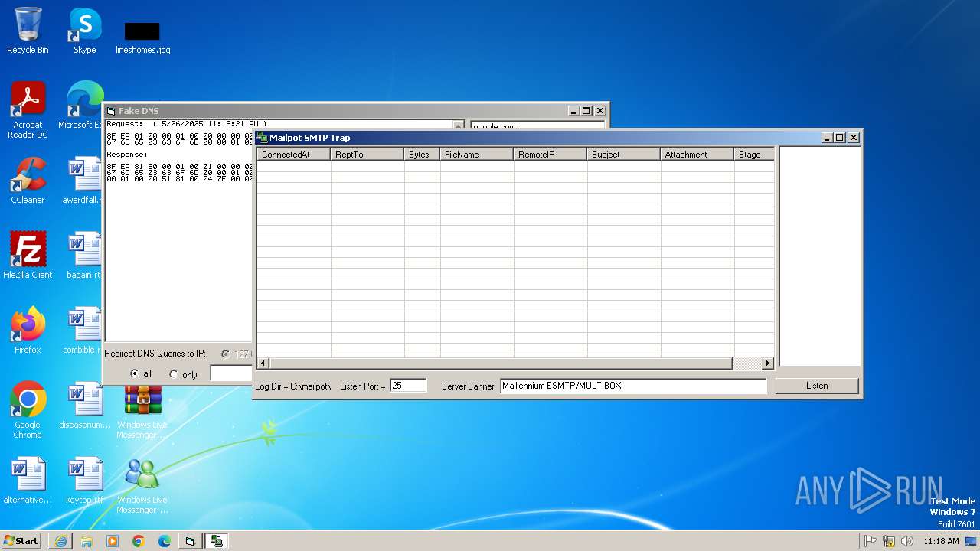This screenshot has width=980, height=551.
Task: Select the keytop.rtf document icon
Action: 84,481
